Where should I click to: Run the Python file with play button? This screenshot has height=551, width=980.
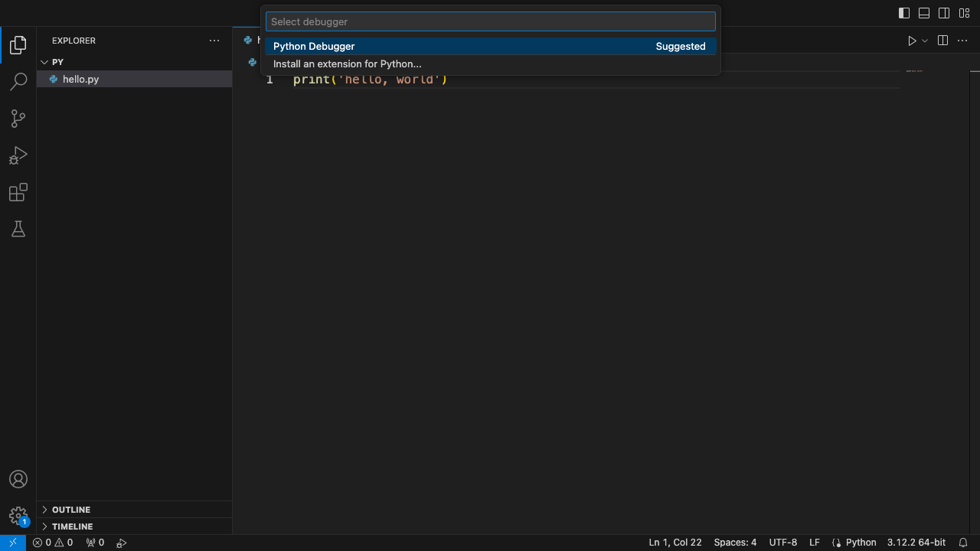[x=912, y=41]
